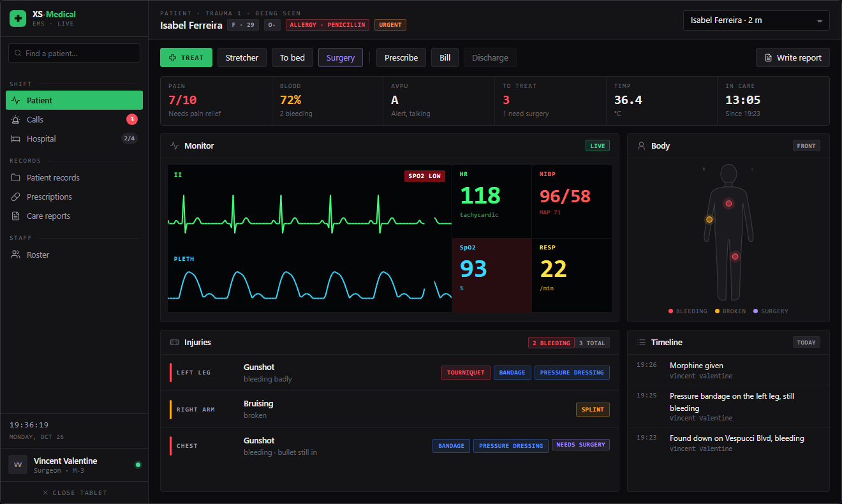Click the Calls siren icon
This screenshot has width=842, height=504.
[16, 119]
